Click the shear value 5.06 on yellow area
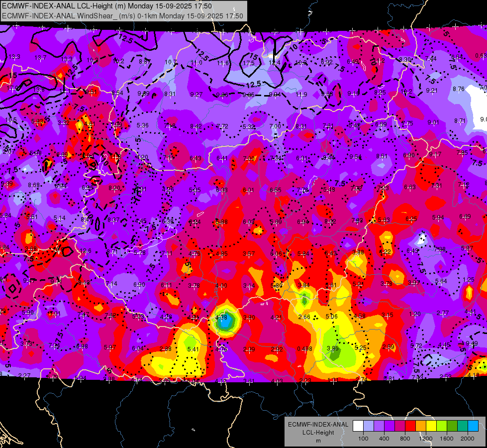 click(331, 317)
